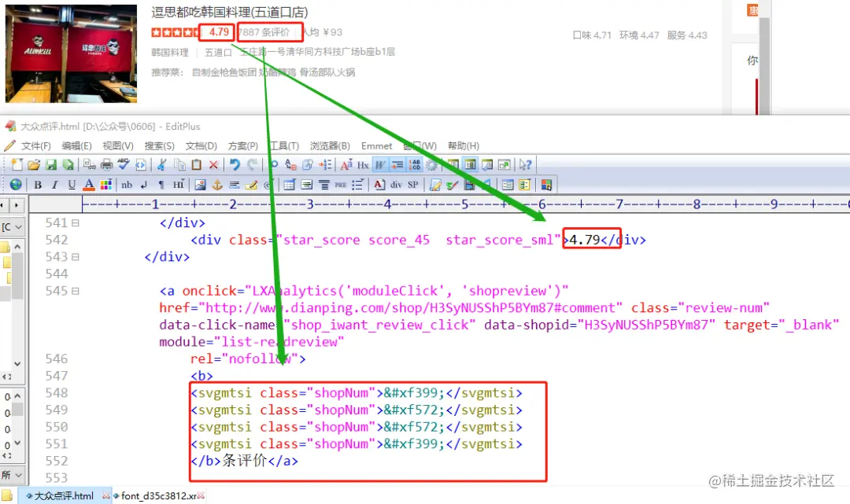Open the 编辑(E) menu

point(76,146)
